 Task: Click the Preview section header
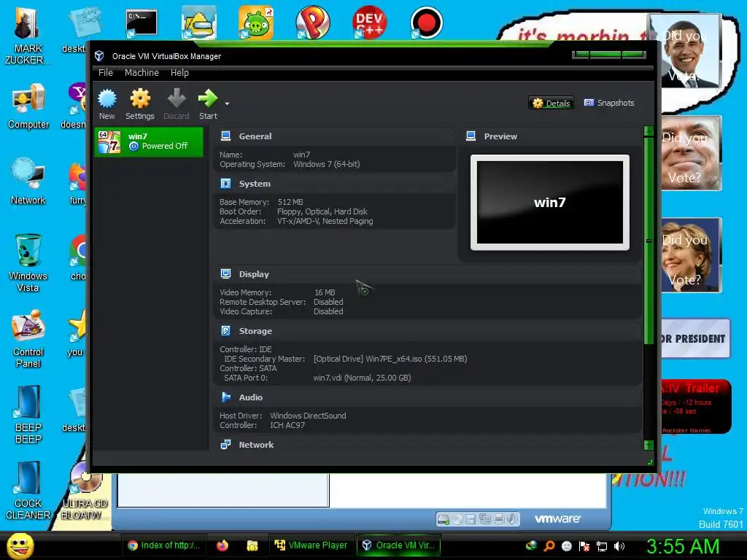pos(500,136)
